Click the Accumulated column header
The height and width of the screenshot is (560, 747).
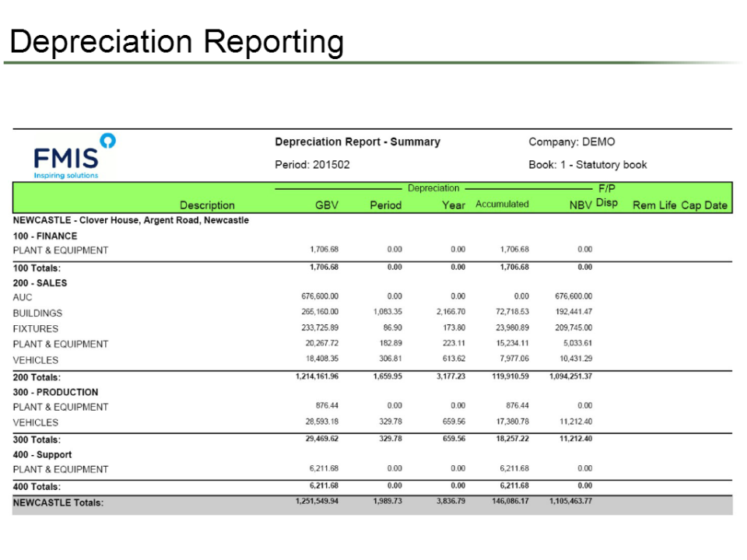[503, 204]
